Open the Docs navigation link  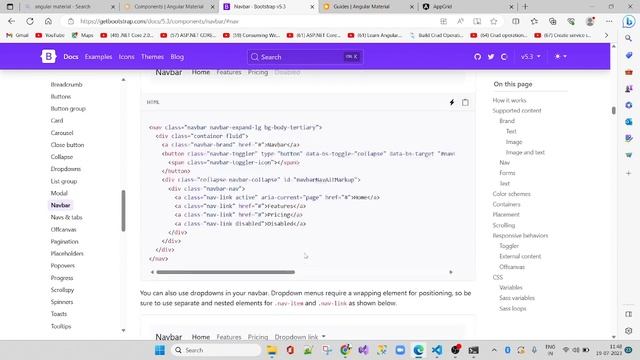coord(71,57)
